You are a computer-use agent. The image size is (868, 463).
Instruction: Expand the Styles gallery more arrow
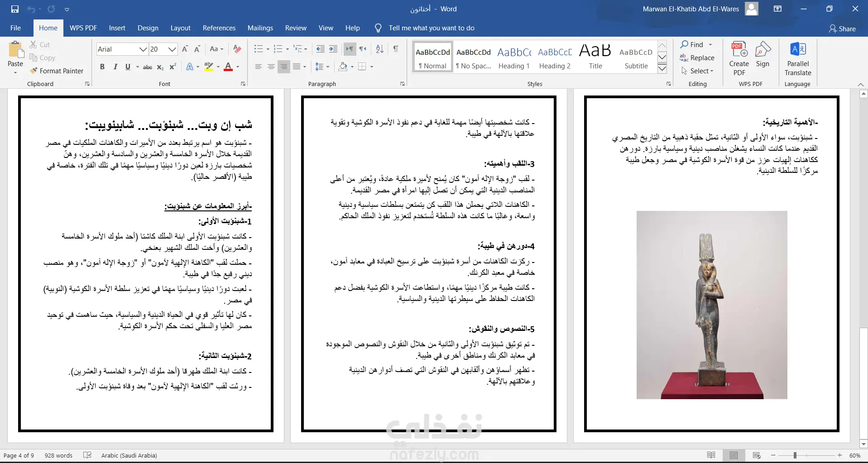(662, 68)
